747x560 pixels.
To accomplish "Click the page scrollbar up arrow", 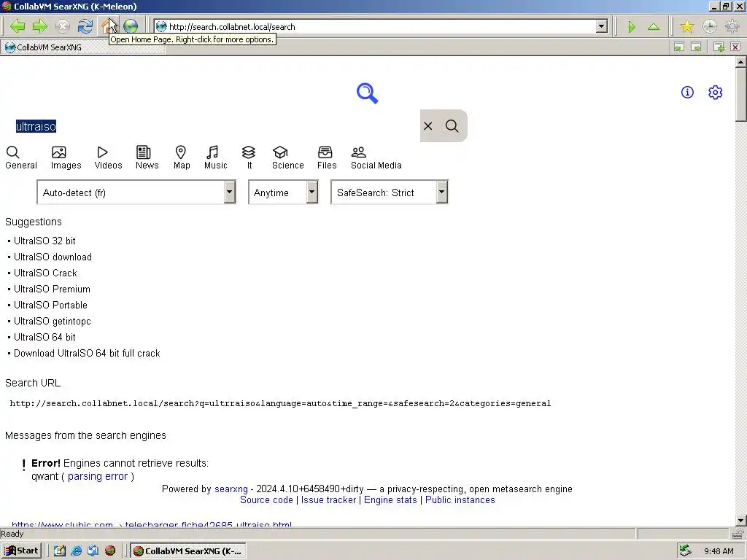I will [741, 62].
